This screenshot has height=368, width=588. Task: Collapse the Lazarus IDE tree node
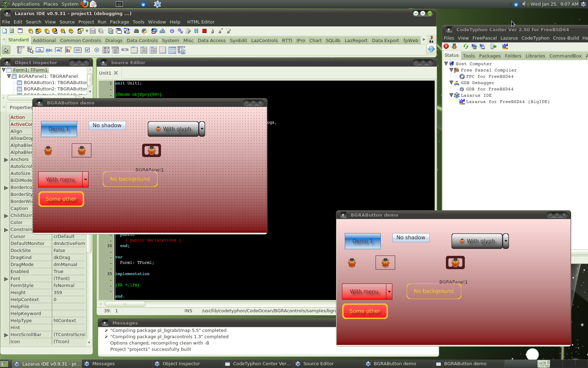pos(451,95)
